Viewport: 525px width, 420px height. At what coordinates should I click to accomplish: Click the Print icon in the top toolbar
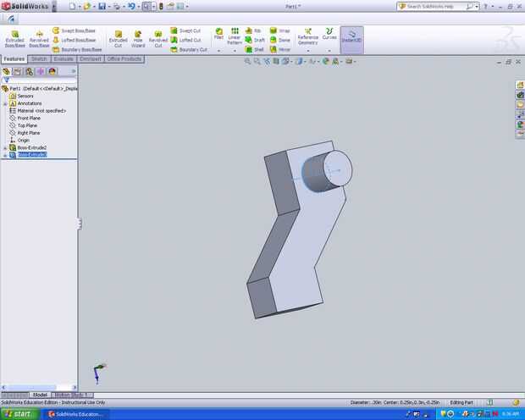pos(117,7)
